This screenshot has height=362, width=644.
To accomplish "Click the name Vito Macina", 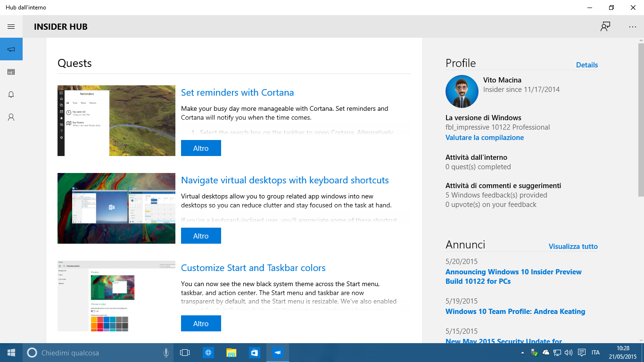I will click(x=502, y=80).
